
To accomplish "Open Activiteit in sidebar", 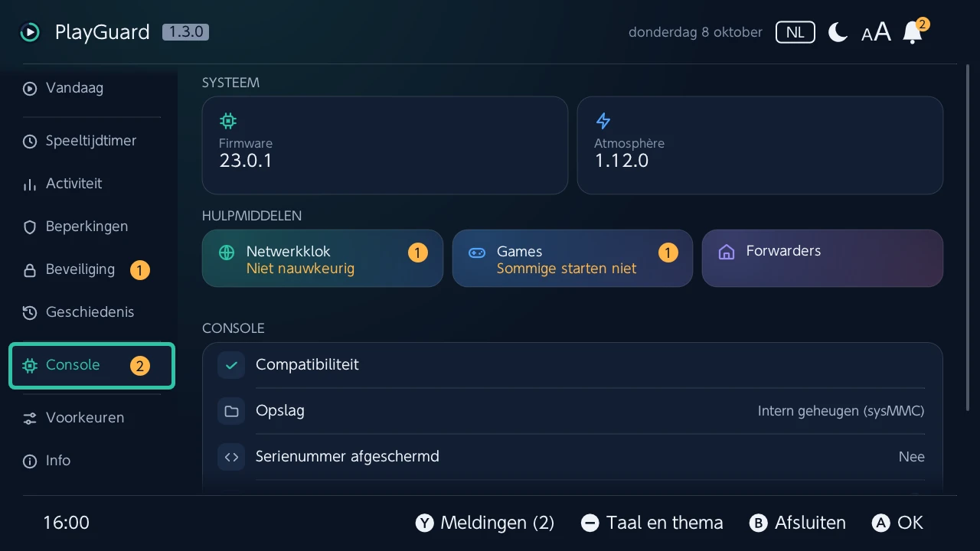I will point(92,184).
